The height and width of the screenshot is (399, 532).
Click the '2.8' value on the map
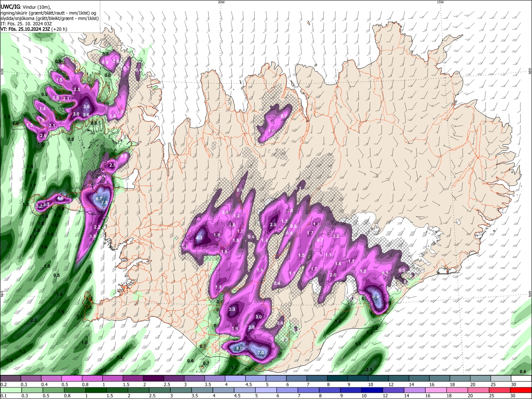[x=273, y=225]
